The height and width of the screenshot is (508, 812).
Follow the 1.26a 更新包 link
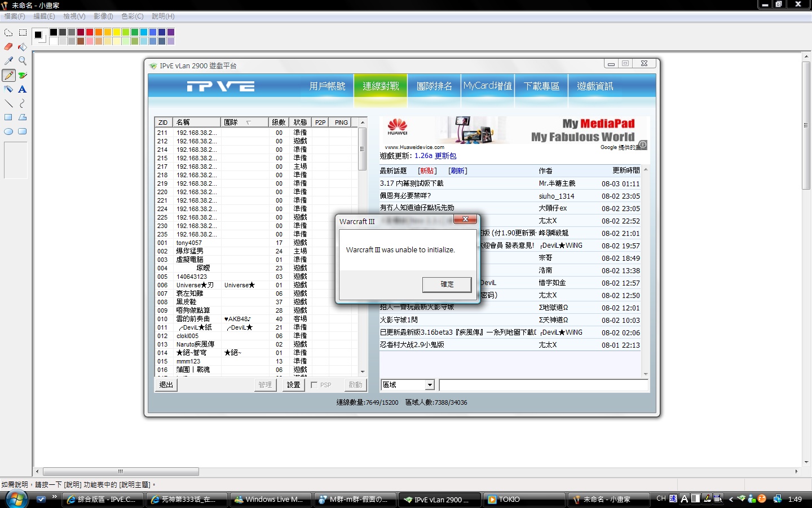435,156
